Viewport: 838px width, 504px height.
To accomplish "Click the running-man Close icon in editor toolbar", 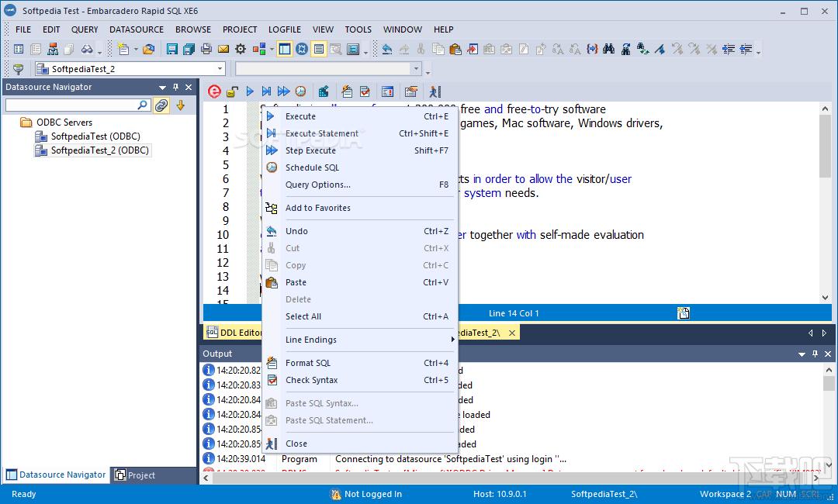I will (x=435, y=91).
